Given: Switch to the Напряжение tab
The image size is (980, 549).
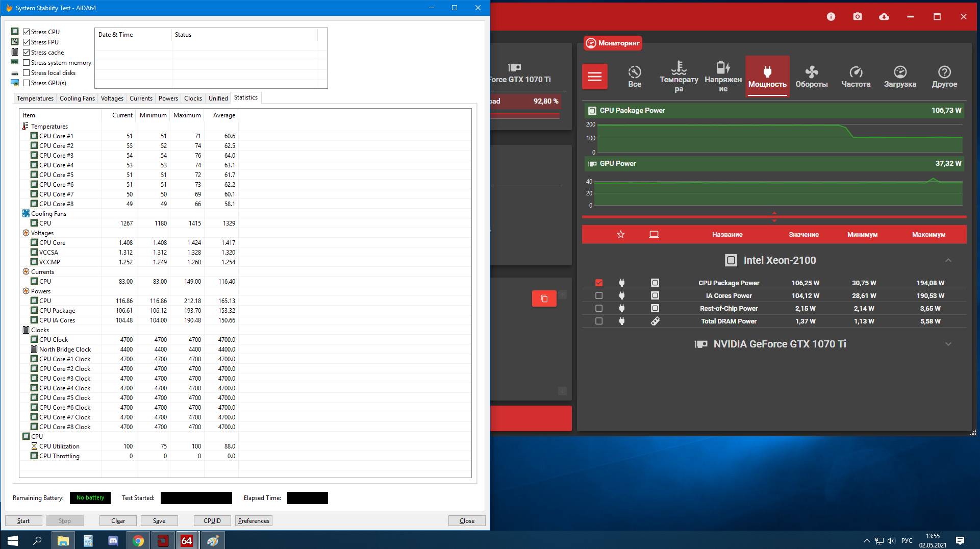Looking at the screenshot, I should tap(723, 77).
